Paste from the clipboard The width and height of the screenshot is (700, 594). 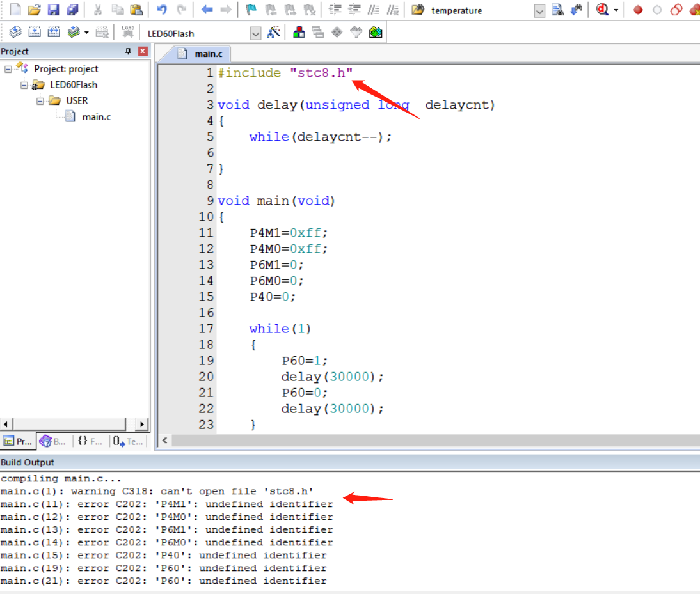point(136,10)
